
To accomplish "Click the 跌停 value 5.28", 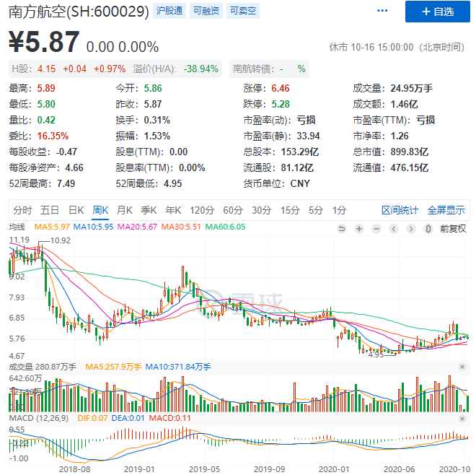I will click(x=281, y=104).
